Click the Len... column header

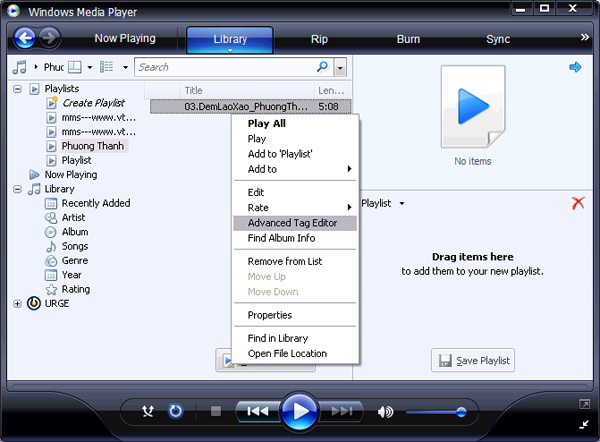(332, 91)
